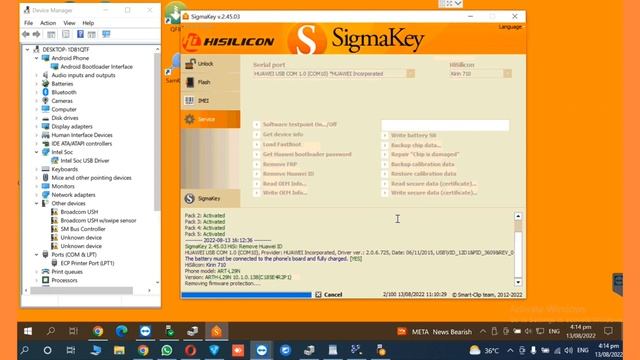Click the Remove FRP button
Image resolution: width=640 pixels, height=360 pixels.
[280, 164]
